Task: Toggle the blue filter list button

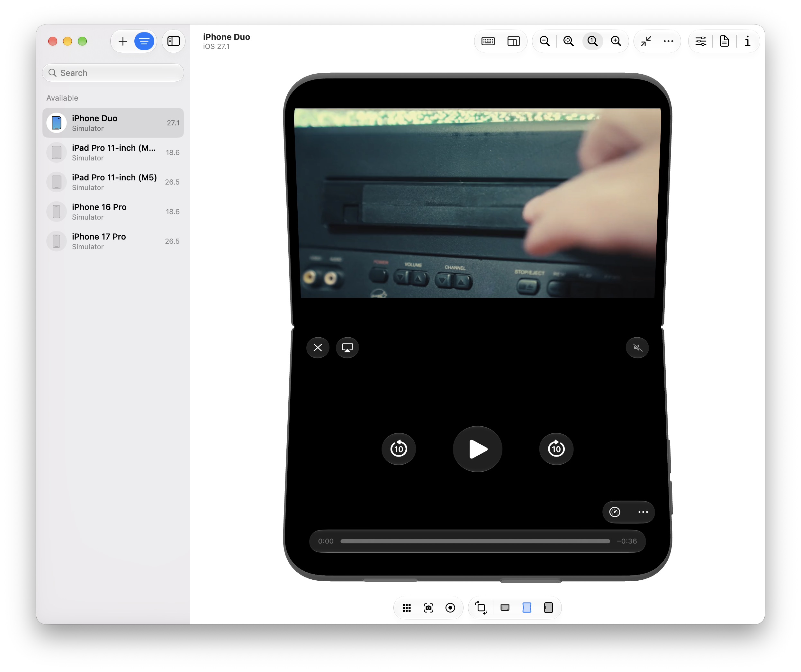Action: coord(144,41)
